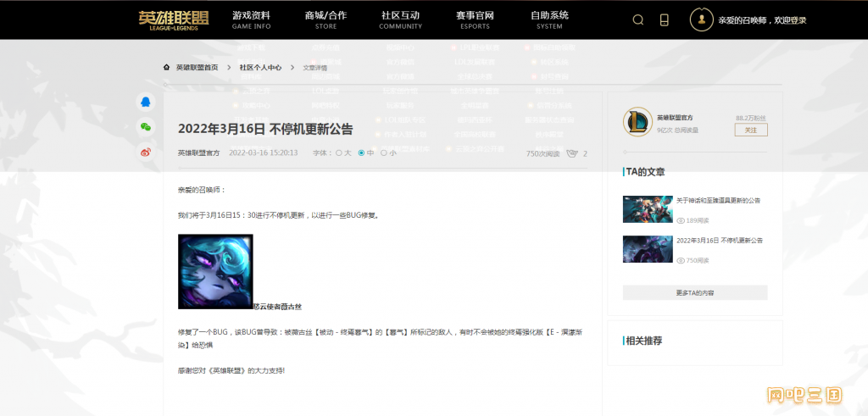Click the 相关推荐 section heading

point(644,341)
